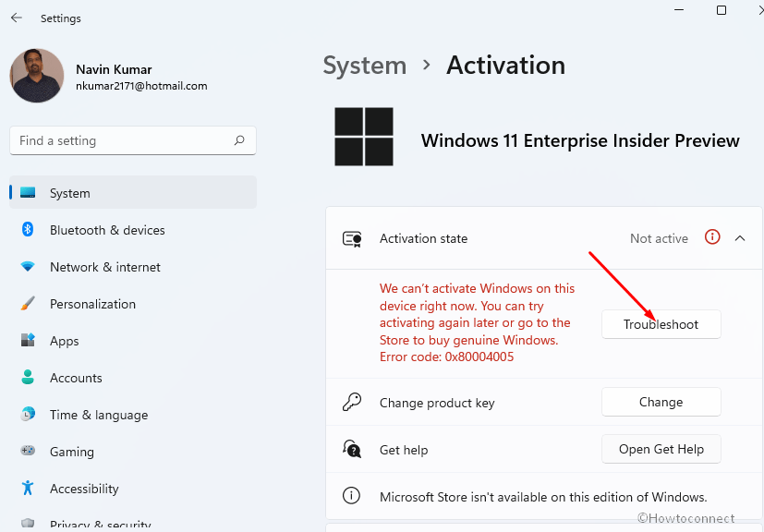Click Open Get Help button
The width and height of the screenshot is (764, 532).
pos(661,449)
